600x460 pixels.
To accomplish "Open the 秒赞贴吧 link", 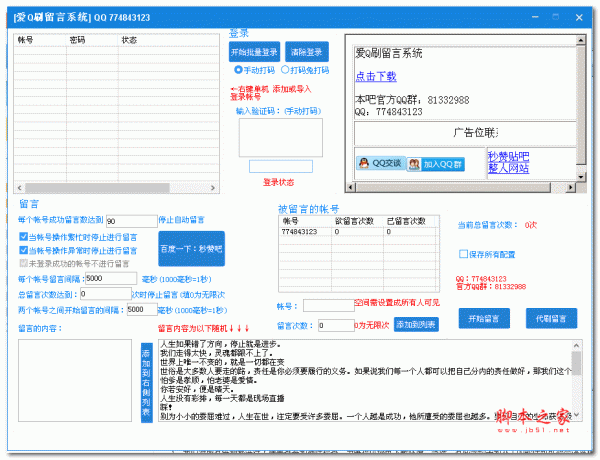I will (508, 156).
